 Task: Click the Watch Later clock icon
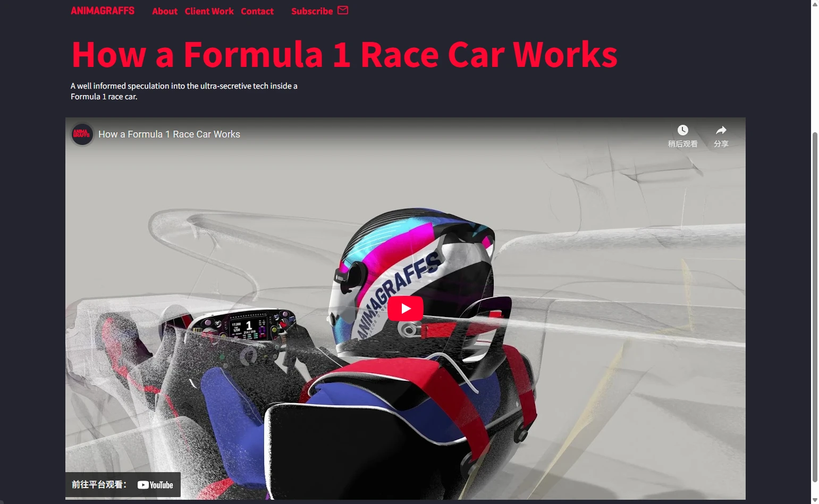682,131
